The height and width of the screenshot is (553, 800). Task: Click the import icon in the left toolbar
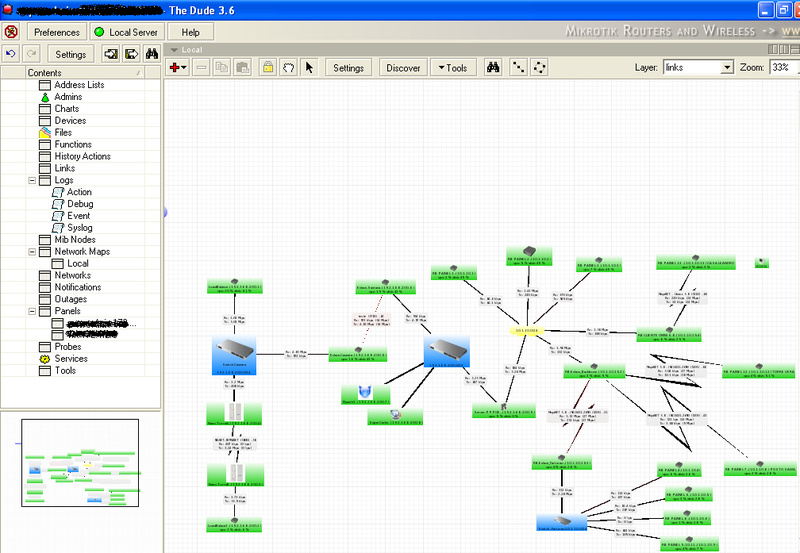(x=111, y=54)
